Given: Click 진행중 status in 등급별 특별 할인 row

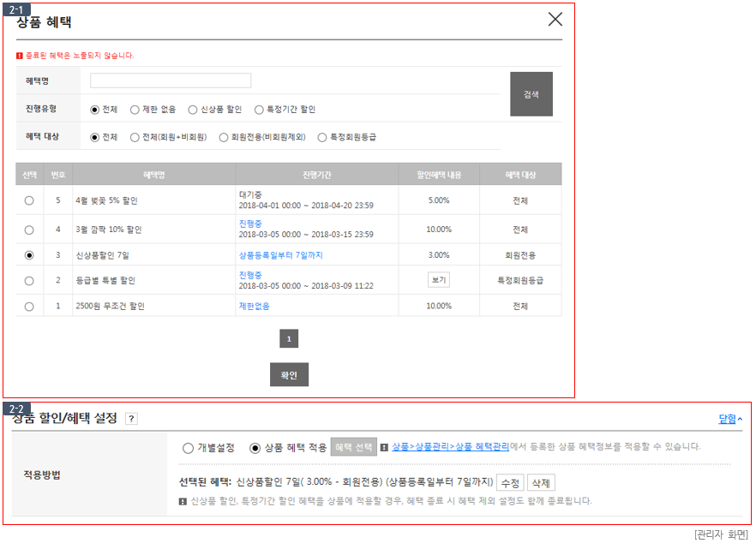Looking at the screenshot, I should [x=250, y=275].
